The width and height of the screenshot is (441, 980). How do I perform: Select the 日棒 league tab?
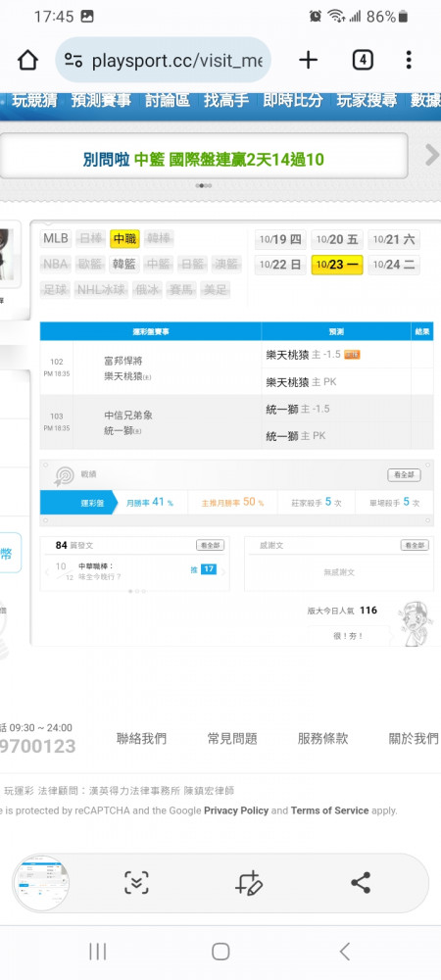click(90, 239)
